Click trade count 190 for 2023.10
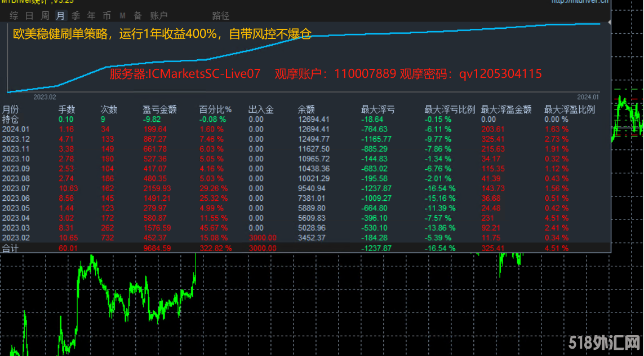Image resolution: width=644 pixels, height=356 pixels. 108,159
